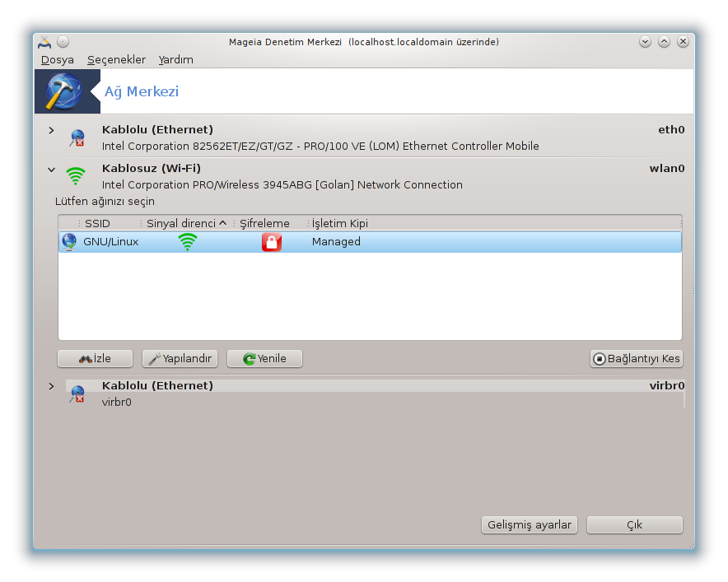Screen dimensions: 728x582
Task: Click the round pin button in titlebar
Action: (63, 42)
